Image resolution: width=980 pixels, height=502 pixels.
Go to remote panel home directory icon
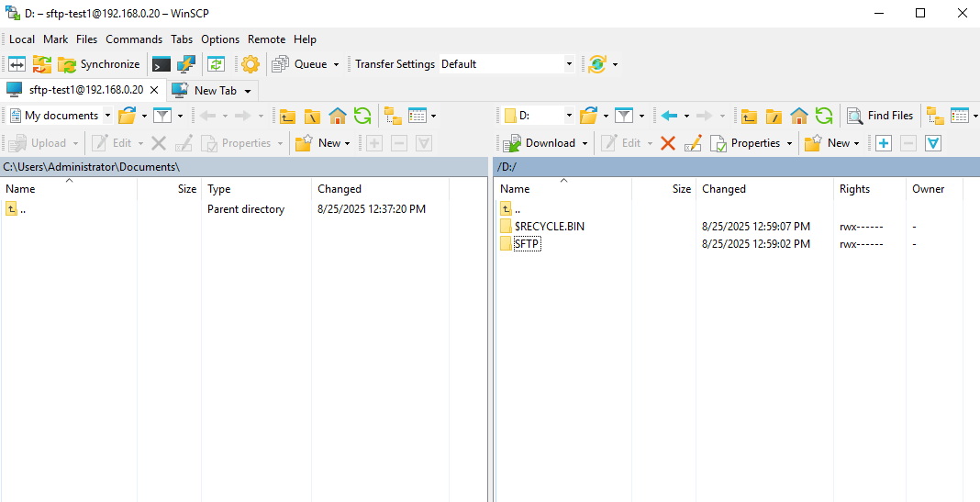click(799, 116)
